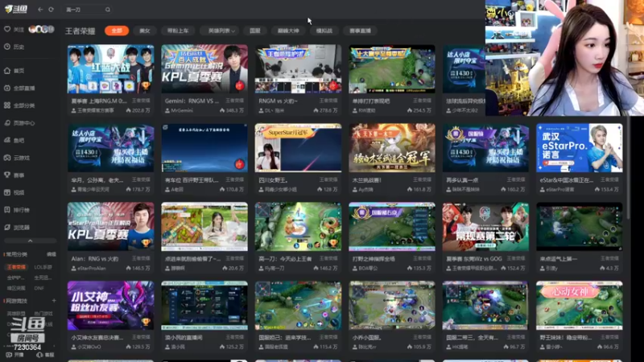Click title 小乔小国服
644x362 pixels.
367,338
